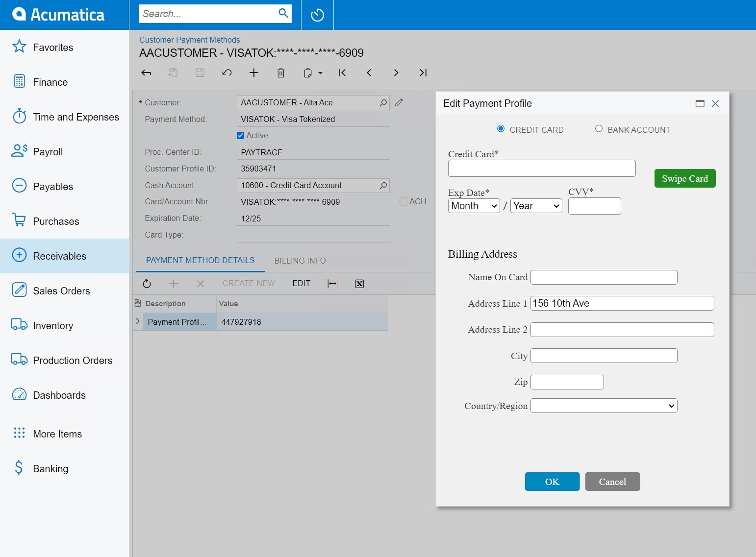Click the Acumatica logo

click(x=58, y=15)
